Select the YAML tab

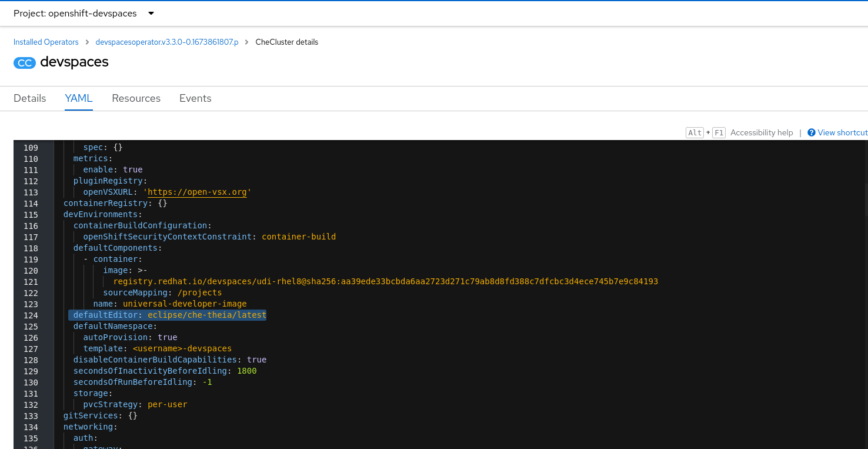point(79,98)
